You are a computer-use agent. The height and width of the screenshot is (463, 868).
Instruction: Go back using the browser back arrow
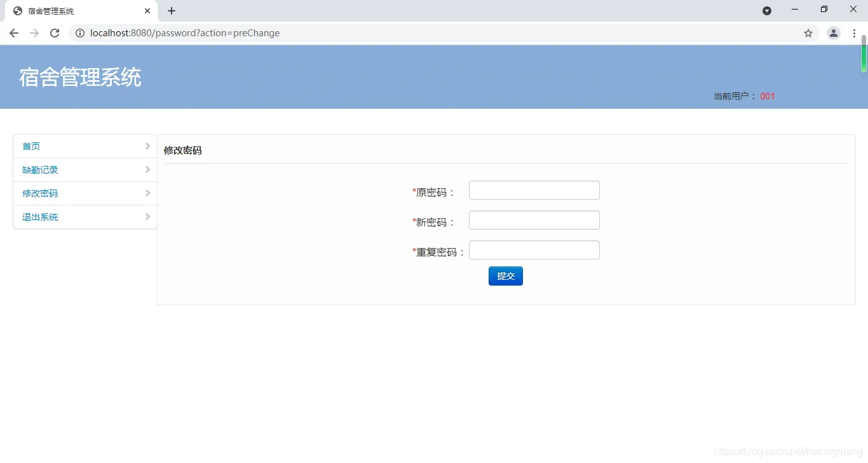(x=14, y=33)
